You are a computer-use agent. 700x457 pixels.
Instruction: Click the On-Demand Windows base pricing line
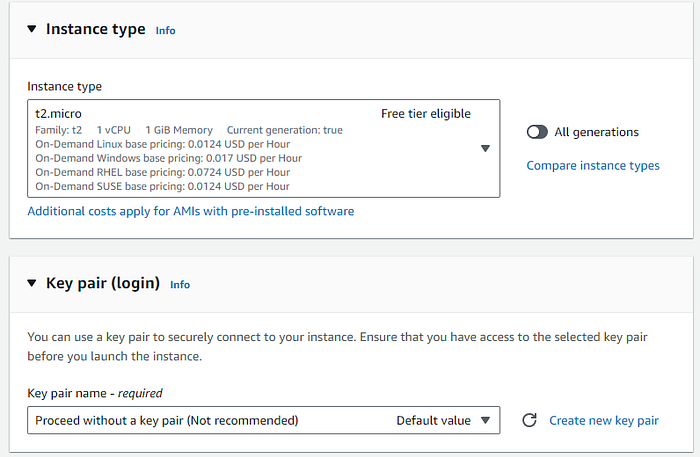tap(168, 158)
